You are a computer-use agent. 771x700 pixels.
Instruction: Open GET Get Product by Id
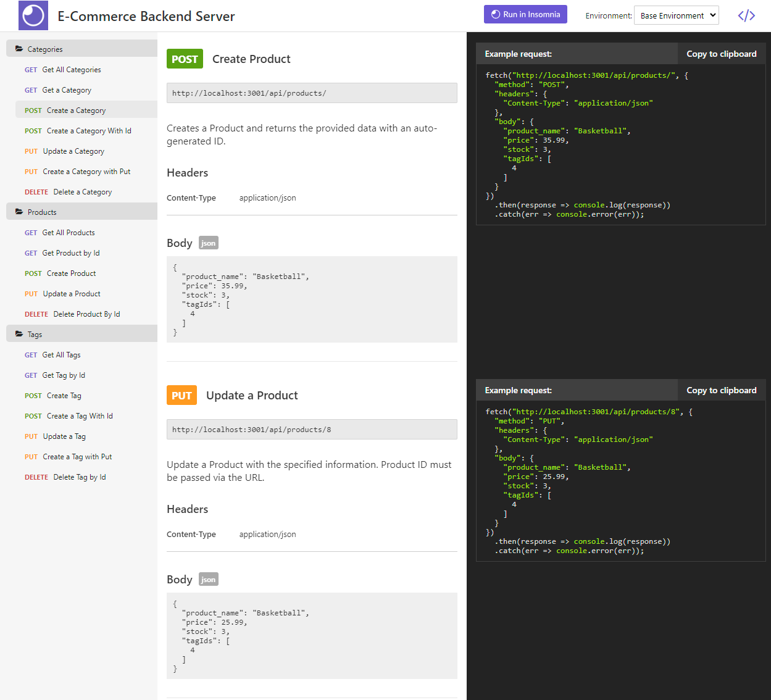(x=86, y=253)
